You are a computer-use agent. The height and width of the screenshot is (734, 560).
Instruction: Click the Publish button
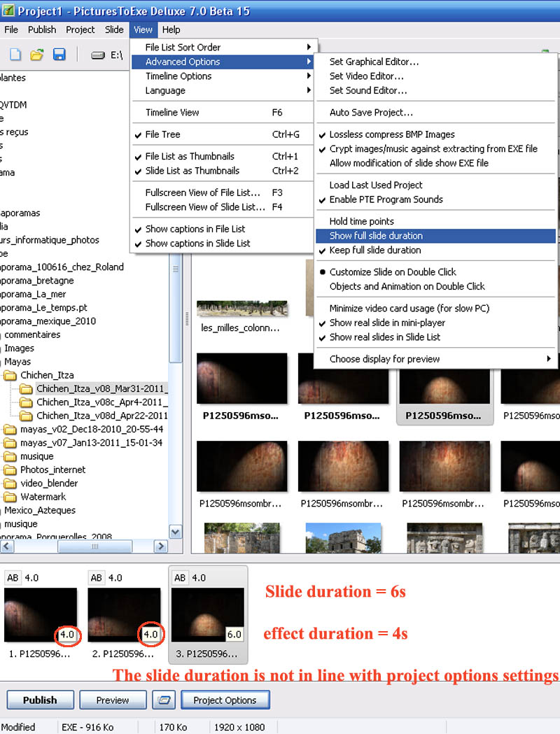(40, 700)
